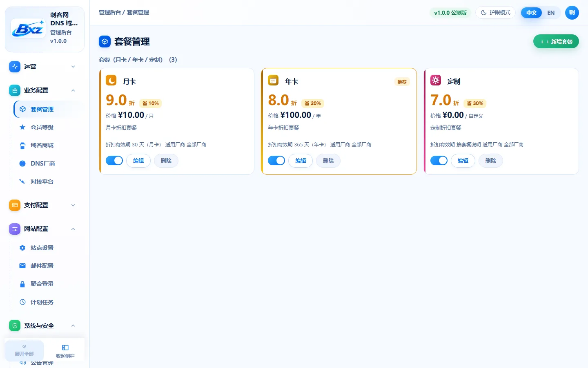Screen dimensions: 588x368
Task: Click the 域名商城 store icon
Action: 22,145
